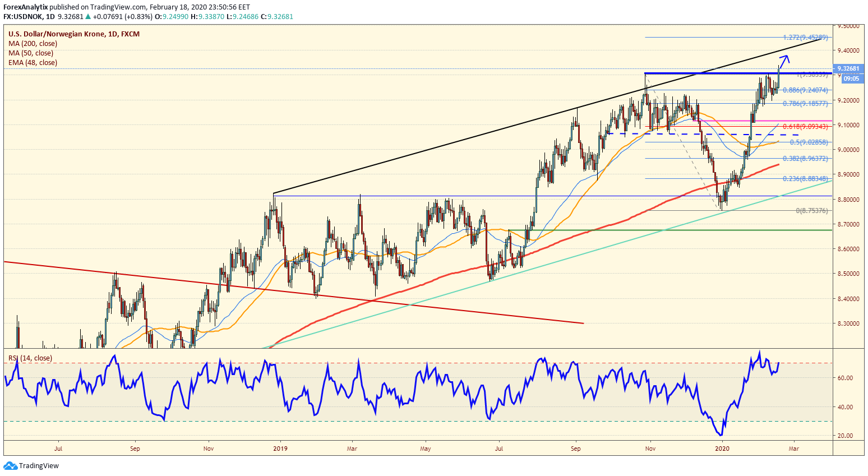Image resolution: width=868 pixels, height=476 pixels.
Task: Click the 9.00000 price axis label
Action: click(x=848, y=150)
